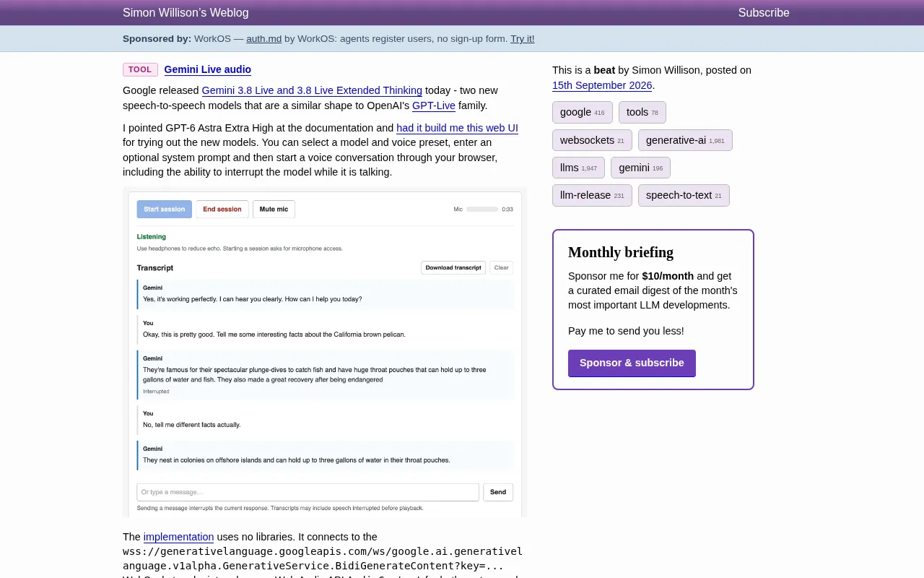
Task: Select the gemini tag
Action: (640, 168)
